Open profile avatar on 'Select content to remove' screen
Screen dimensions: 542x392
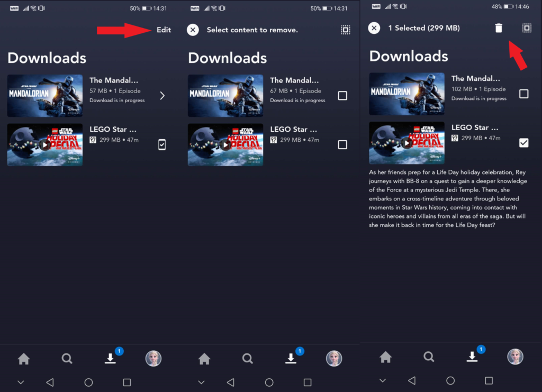[334, 359]
